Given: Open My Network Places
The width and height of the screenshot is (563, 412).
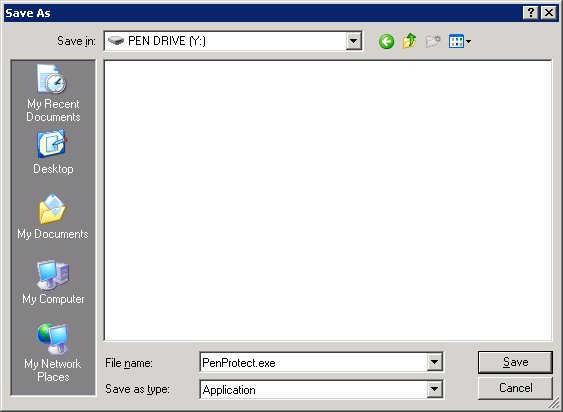Looking at the screenshot, I should point(53,353).
